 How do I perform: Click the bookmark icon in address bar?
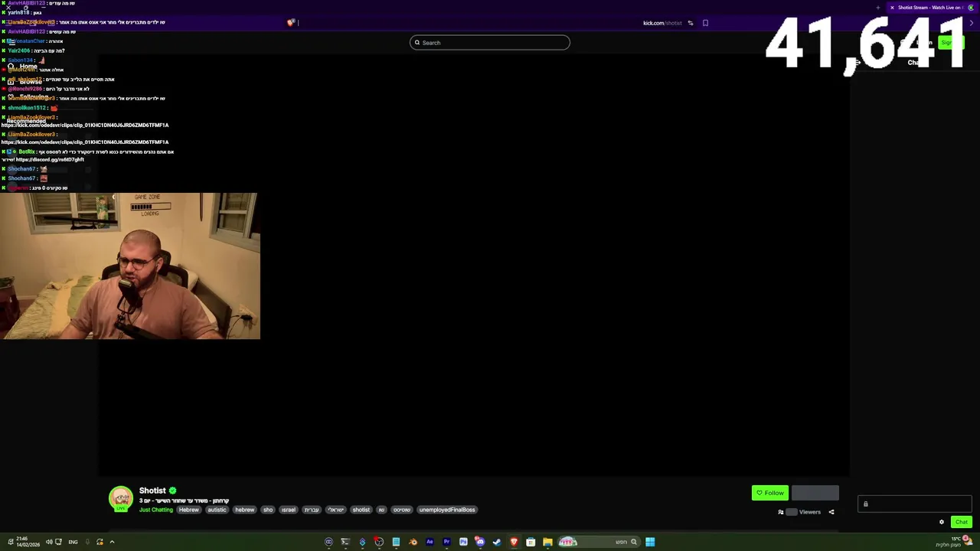point(705,23)
